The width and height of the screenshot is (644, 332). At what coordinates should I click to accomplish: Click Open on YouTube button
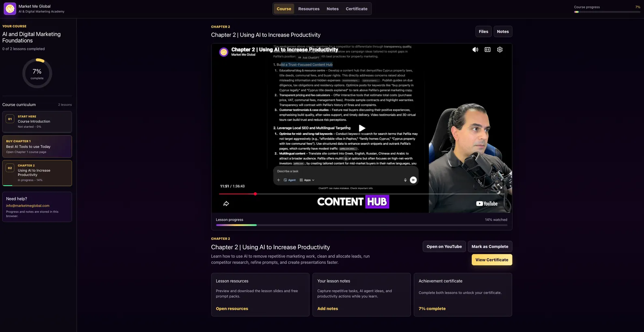coord(444,247)
